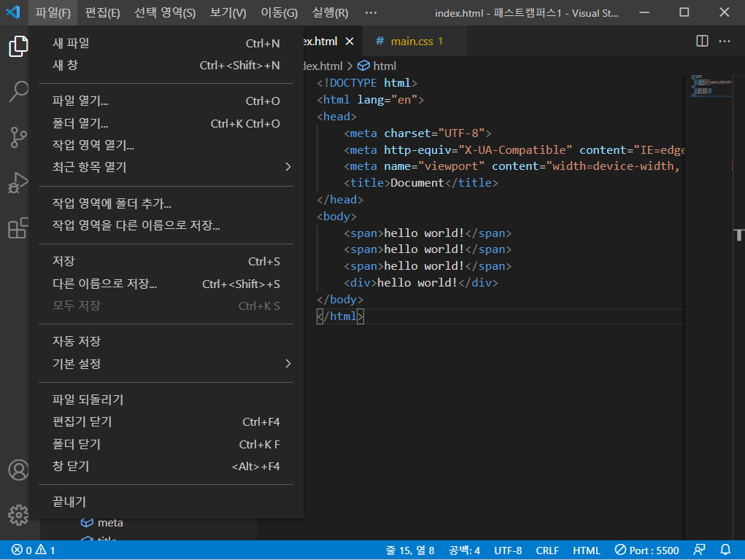The image size is (745, 560).
Task: Split the editor to the right
Action: 702,42
